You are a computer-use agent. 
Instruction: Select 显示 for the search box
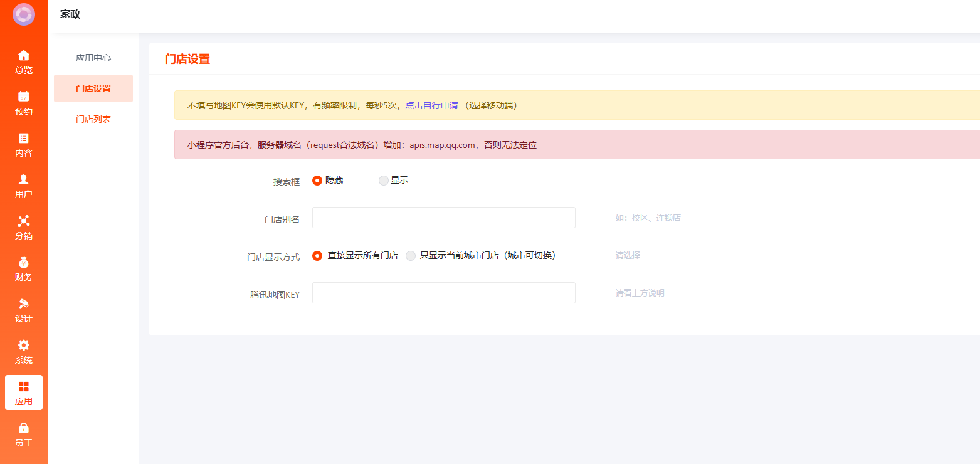tap(384, 181)
